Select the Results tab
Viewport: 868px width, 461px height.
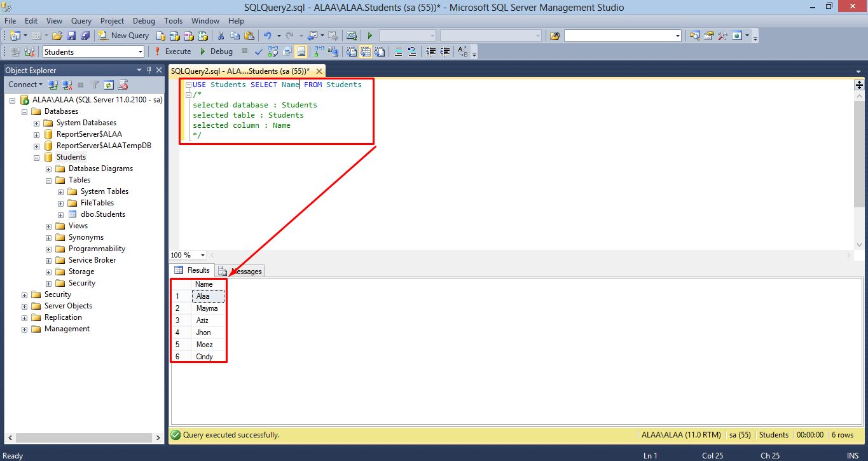(192, 270)
